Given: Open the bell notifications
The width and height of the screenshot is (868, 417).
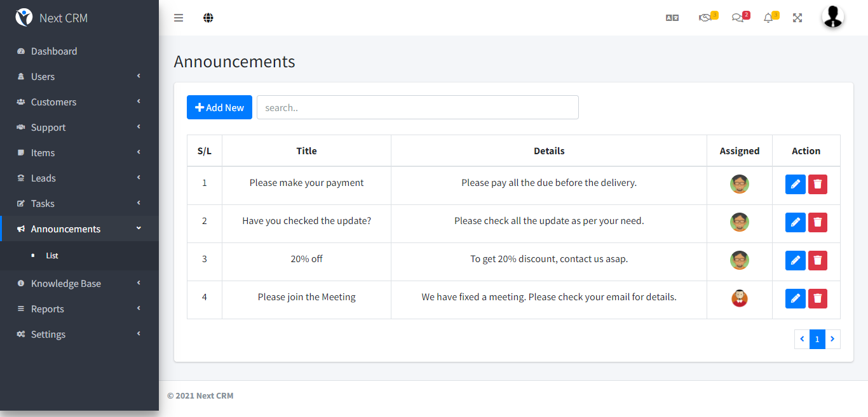Looking at the screenshot, I should 768,18.
